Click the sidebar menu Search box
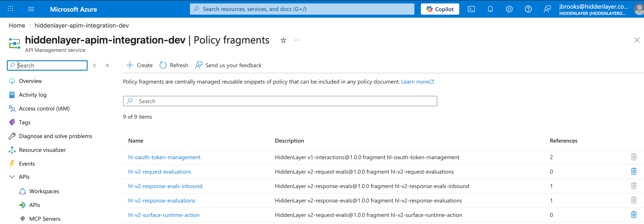Screen dimensions: 644x224 tap(47, 65)
